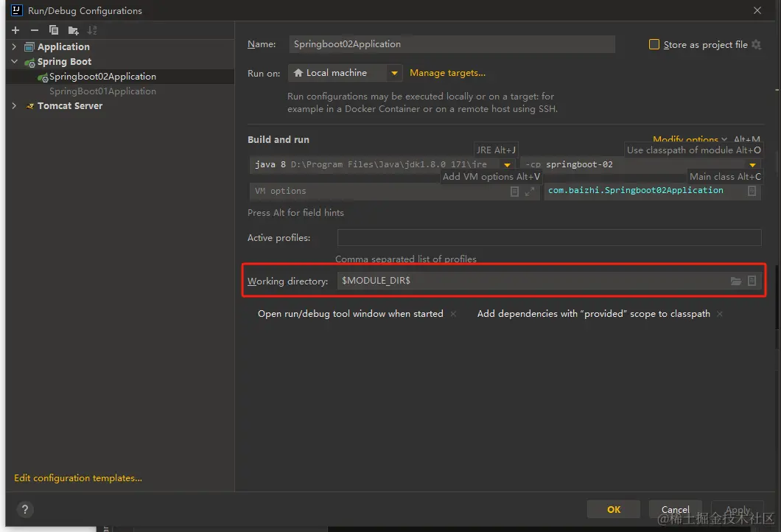Screen dimensions: 781x532
Task: Open Modify options menu
Action: point(690,139)
